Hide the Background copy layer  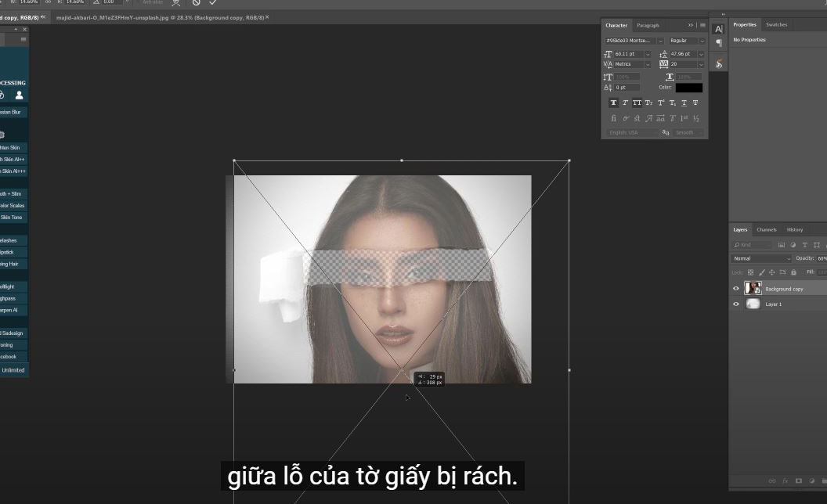pyautogui.click(x=735, y=289)
